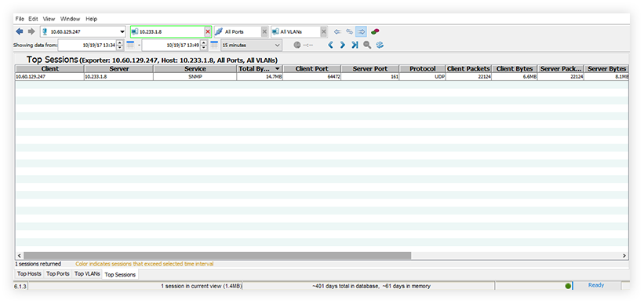Switch to the Top Ports tab
This screenshot has width=644, height=304.
click(58, 273)
